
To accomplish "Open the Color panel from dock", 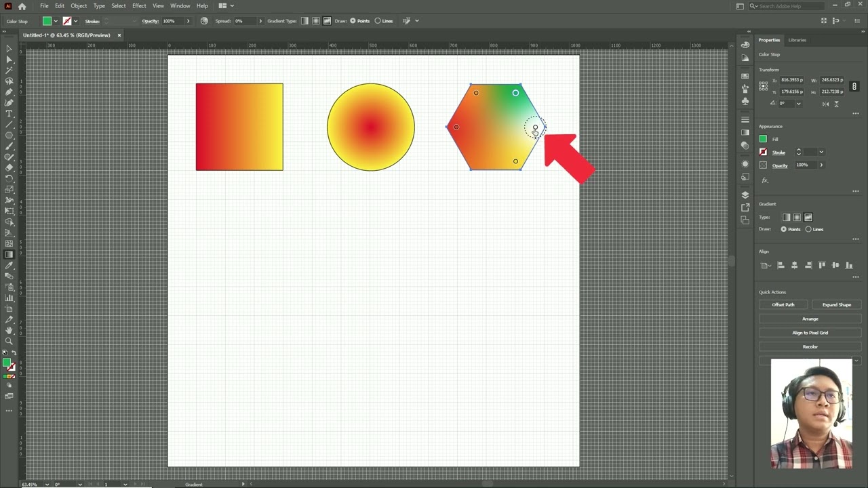I will 745,45.
